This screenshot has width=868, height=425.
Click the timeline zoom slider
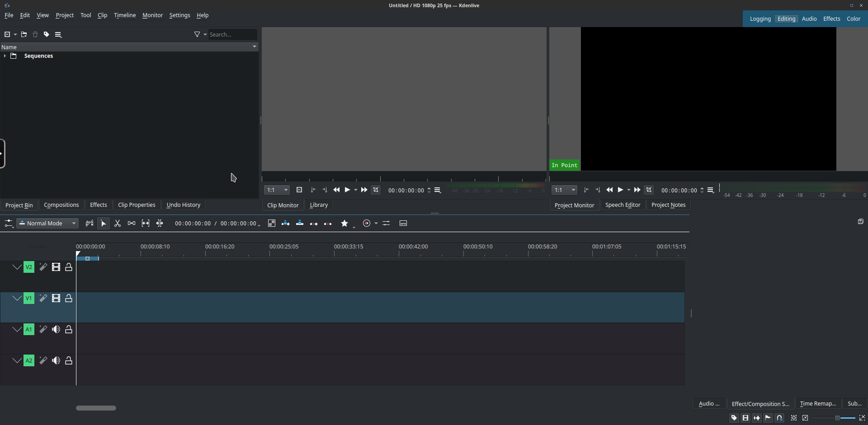[837, 418]
